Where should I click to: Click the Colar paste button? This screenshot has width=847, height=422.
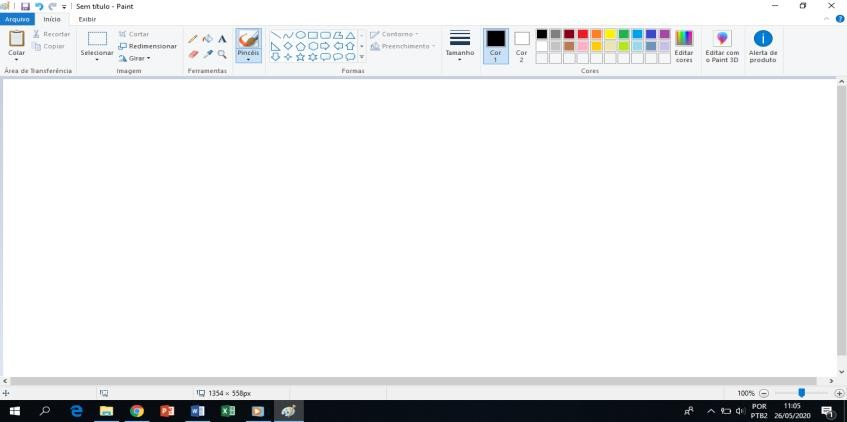(x=16, y=42)
